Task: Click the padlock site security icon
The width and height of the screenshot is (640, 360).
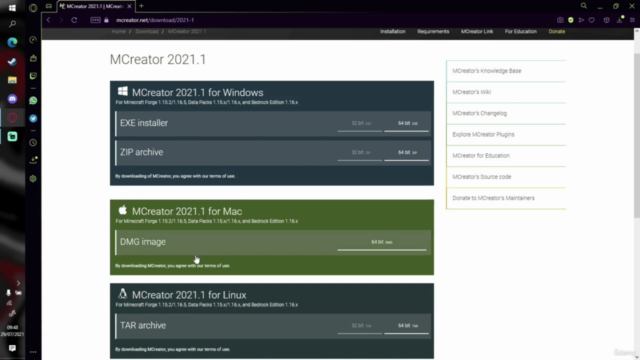Action: [107, 20]
